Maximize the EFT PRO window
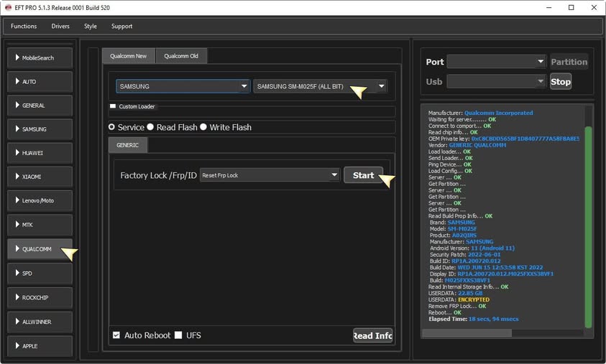Image resolution: width=606 pixels, height=364 pixels. click(571, 7)
